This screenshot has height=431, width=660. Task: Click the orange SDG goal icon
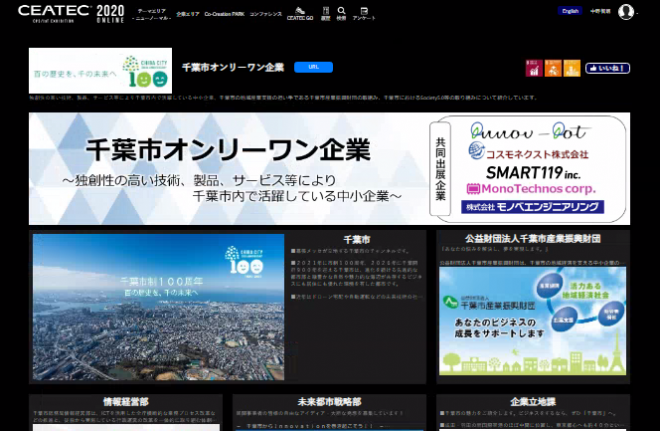pos(553,69)
